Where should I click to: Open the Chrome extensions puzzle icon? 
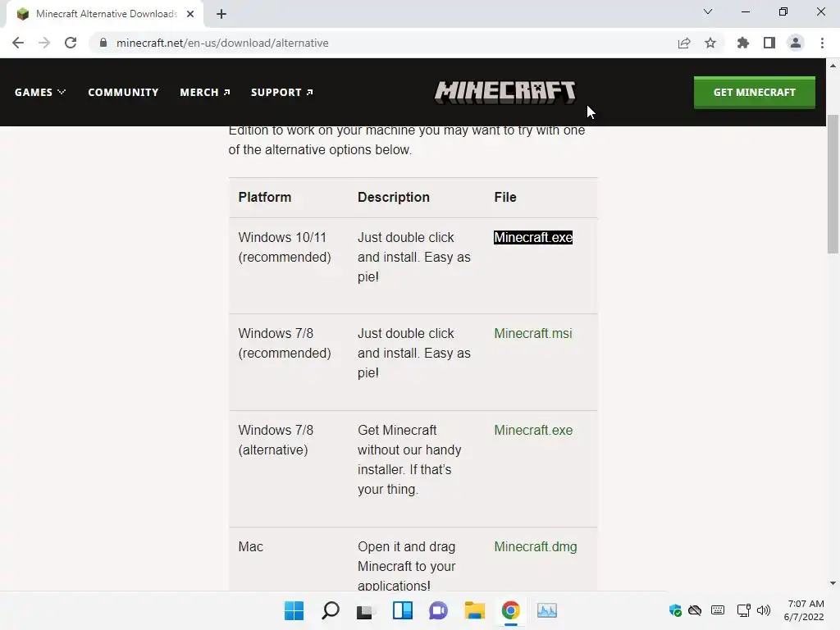click(743, 43)
